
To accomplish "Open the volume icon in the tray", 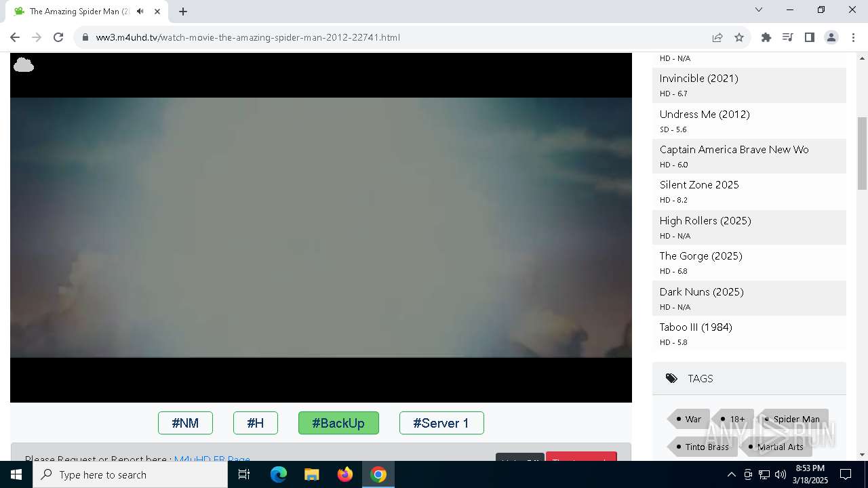I will coord(781,474).
